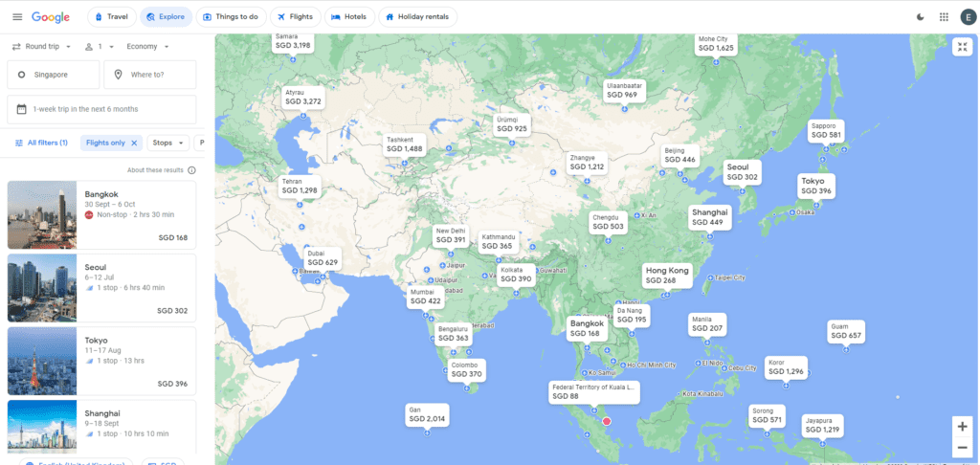Click the Ho Chi Minh City marker
This screenshot has height=465, width=980.
click(x=622, y=365)
